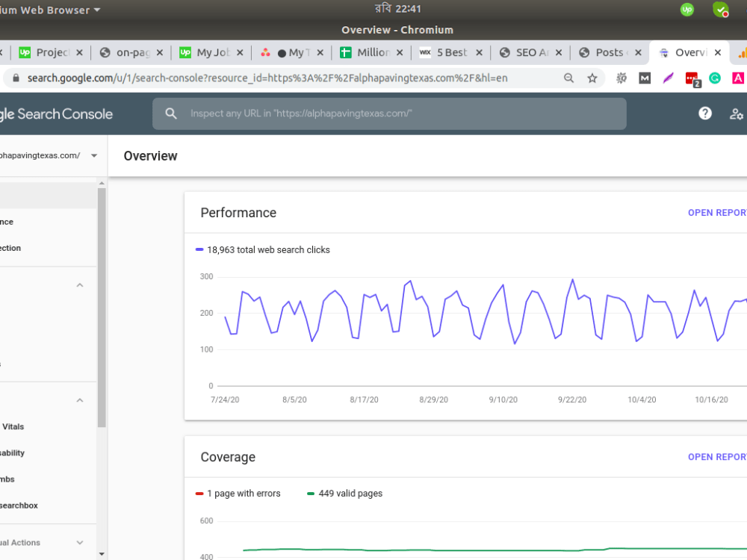Screen dimensions: 747x560
Task: Switch to the Posts tab
Action: click(604, 52)
